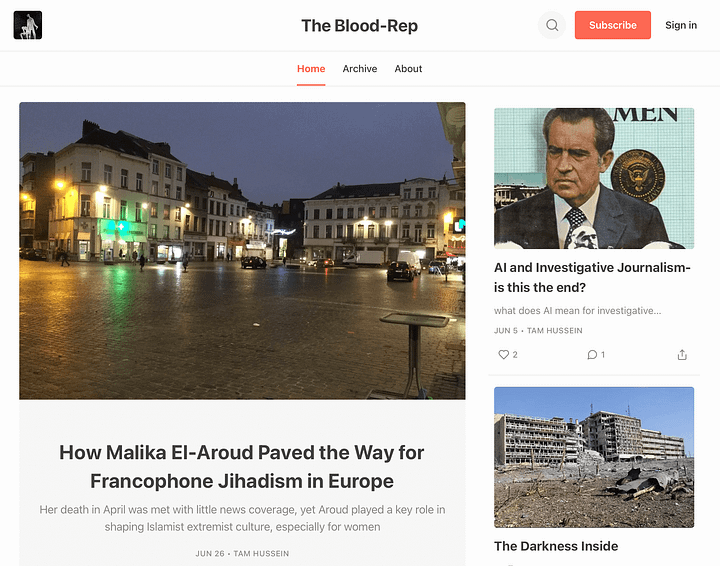Open The Blood-Rep title link
This screenshot has height=566, width=720.
pos(360,26)
